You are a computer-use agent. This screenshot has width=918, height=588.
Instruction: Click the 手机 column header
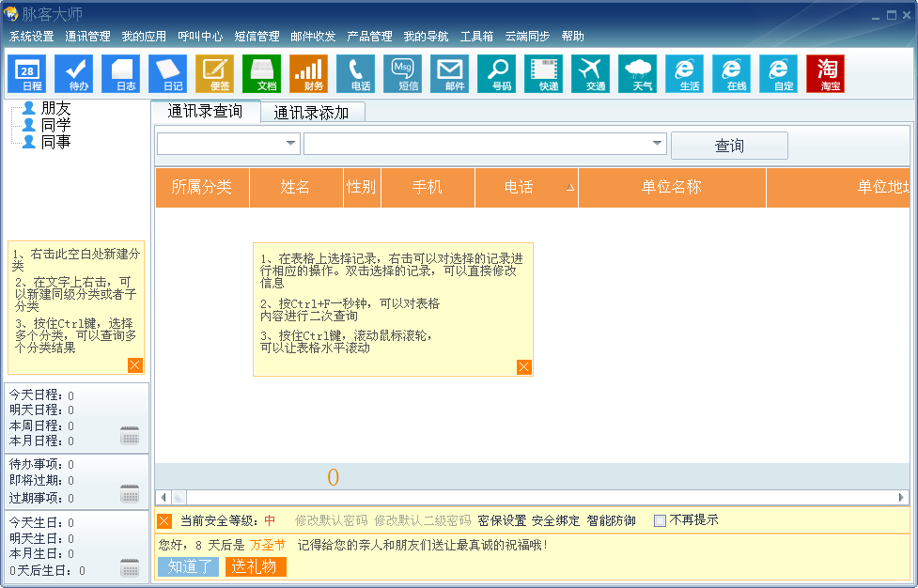pos(428,187)
